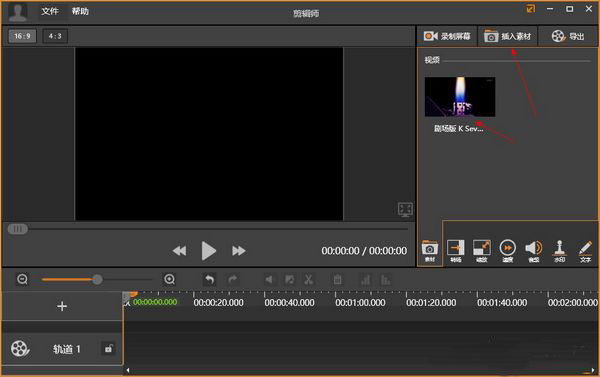This screenshot has width=600, height=377.
Task: Click the fast forward button
Action: 238,251
